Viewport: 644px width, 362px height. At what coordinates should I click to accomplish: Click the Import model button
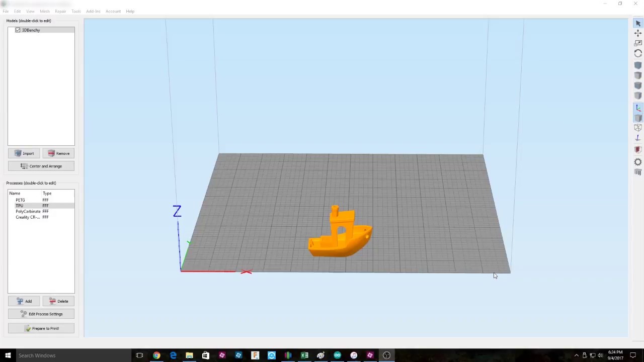24,153
